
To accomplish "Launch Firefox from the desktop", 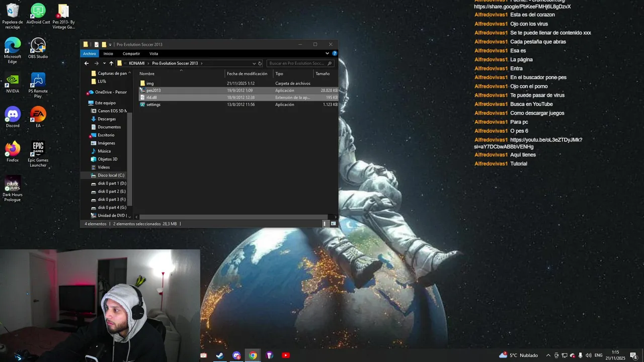I will point(13,152).
